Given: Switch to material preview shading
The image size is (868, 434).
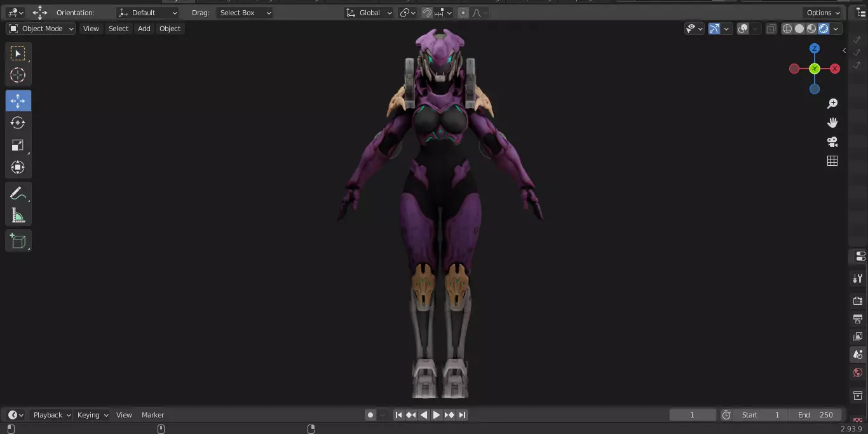Looking at the screenshot, I should tap(811, 29).
